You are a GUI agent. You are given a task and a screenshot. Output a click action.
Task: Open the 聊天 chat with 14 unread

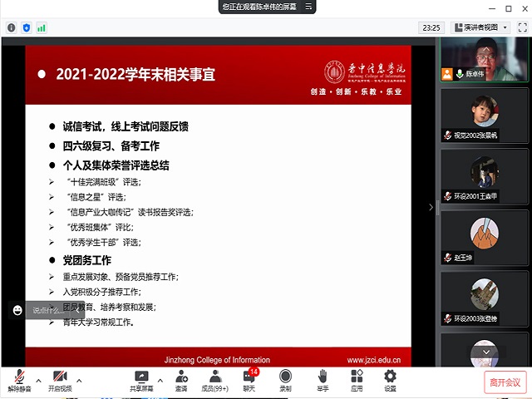pos(250,381)
